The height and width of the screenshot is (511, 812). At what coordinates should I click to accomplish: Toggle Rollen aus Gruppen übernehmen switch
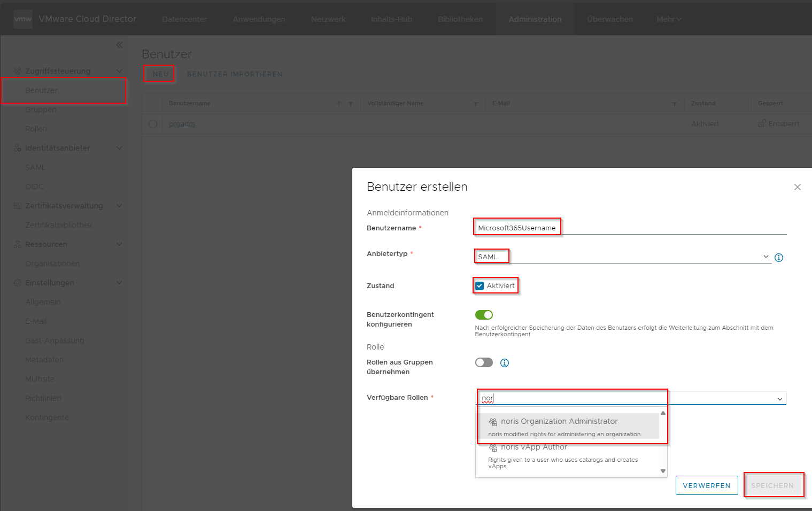click(484, 362)
